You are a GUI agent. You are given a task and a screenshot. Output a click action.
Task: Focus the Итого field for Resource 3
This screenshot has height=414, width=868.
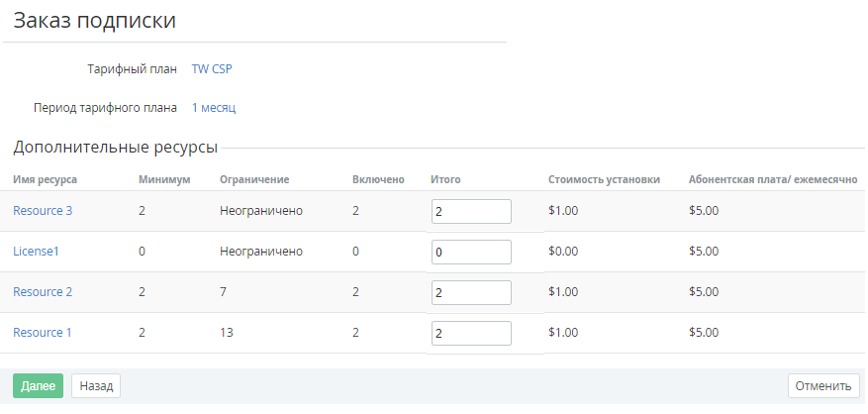(x=471, y=212)
